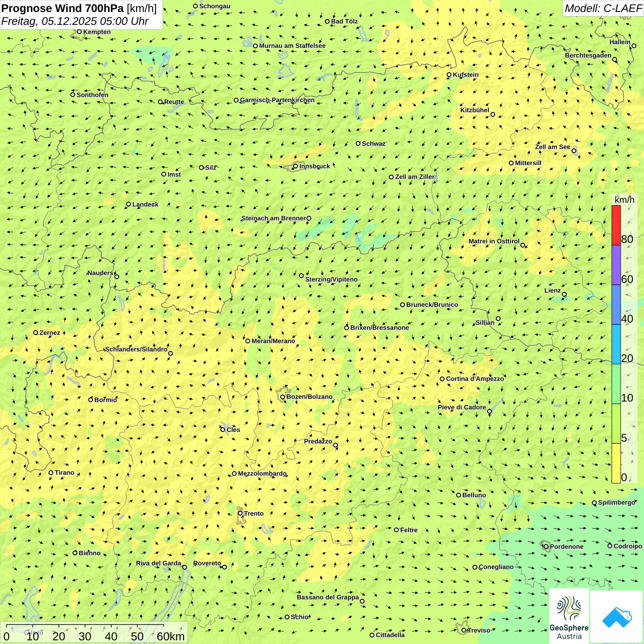This screenshot has width=644, height=644.
Task: Click the "Prognose Wind 700hPa [km/h]" title
Action: [x=79, y=8]
